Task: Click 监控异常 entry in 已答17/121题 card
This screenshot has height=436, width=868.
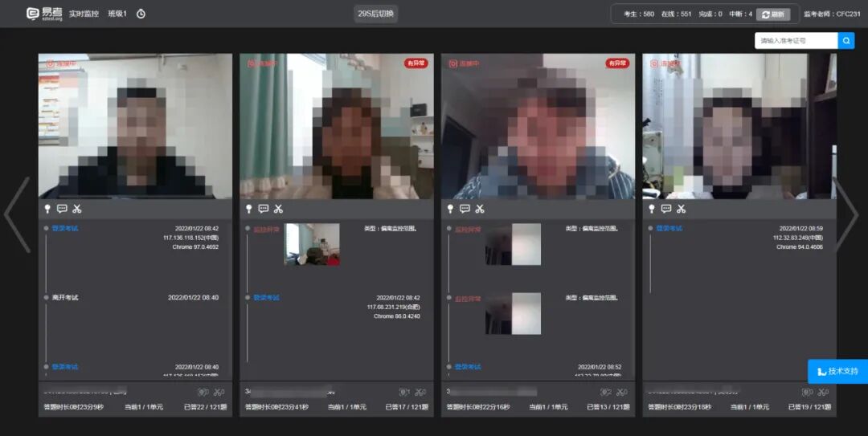Action: click(x=266, y=229)
